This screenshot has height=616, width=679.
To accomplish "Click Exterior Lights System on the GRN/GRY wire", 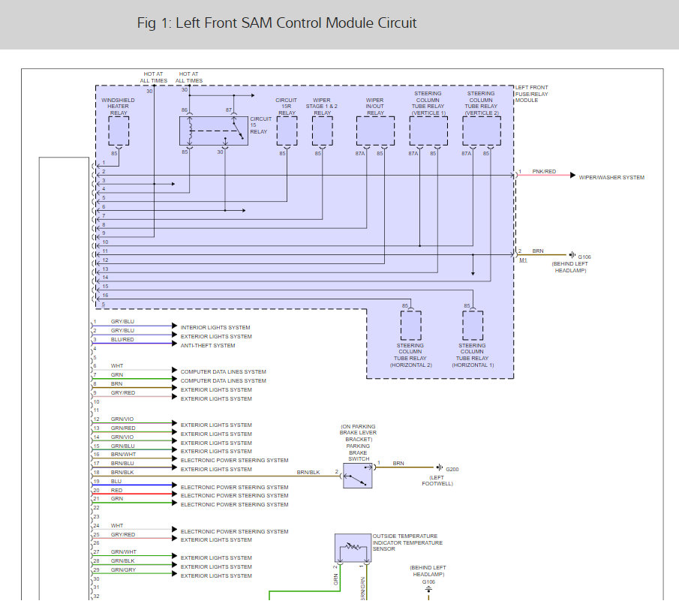I will click(216, 575).
